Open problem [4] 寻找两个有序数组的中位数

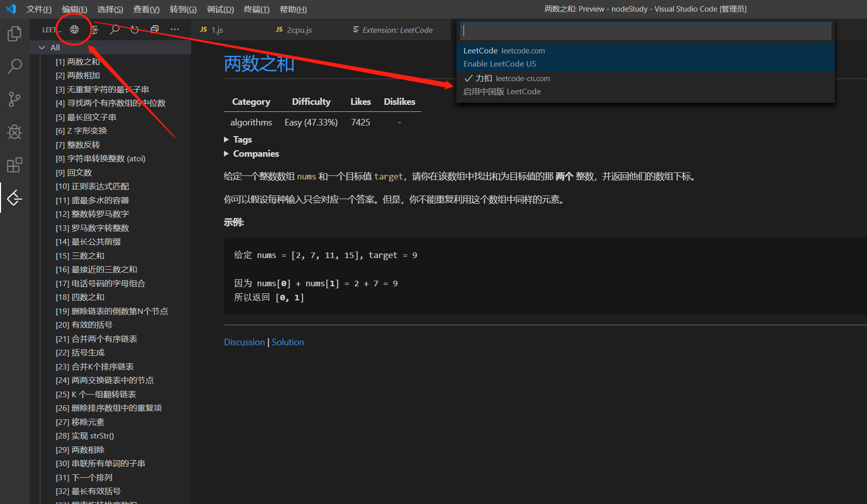pyautogui.click(x=110, y=103)
